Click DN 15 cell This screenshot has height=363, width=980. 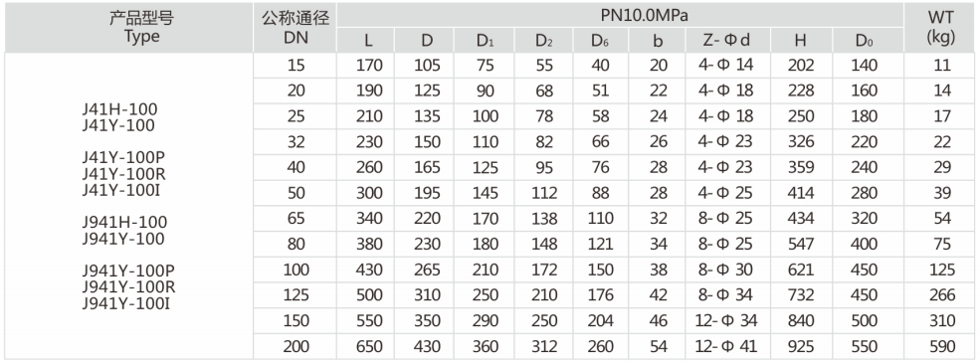click(296, 66)
